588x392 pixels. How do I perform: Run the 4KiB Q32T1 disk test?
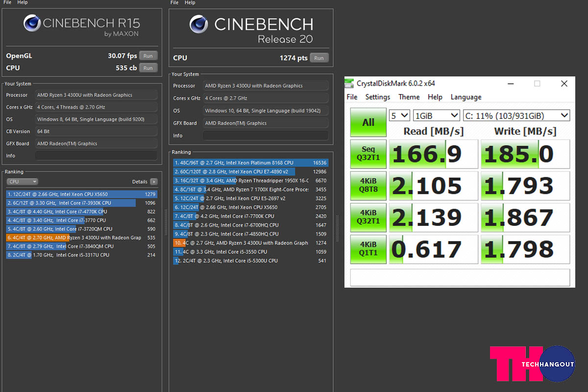coord(368,217)
